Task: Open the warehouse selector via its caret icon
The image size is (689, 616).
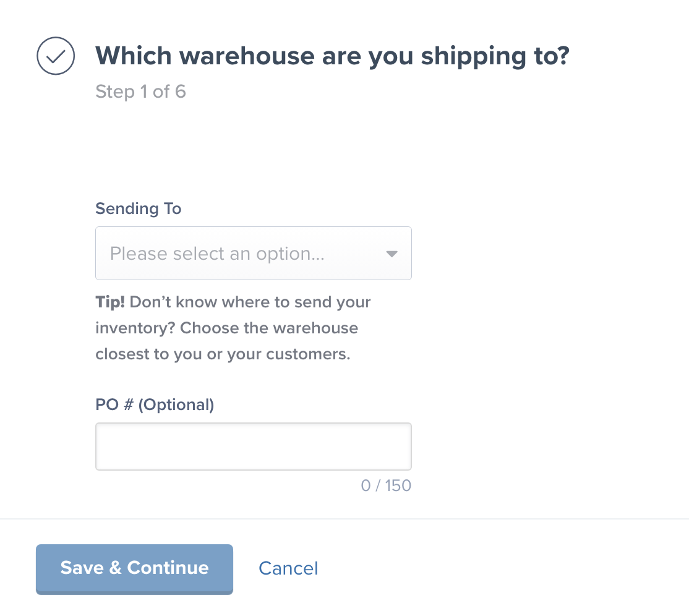Action: [391, 253]
